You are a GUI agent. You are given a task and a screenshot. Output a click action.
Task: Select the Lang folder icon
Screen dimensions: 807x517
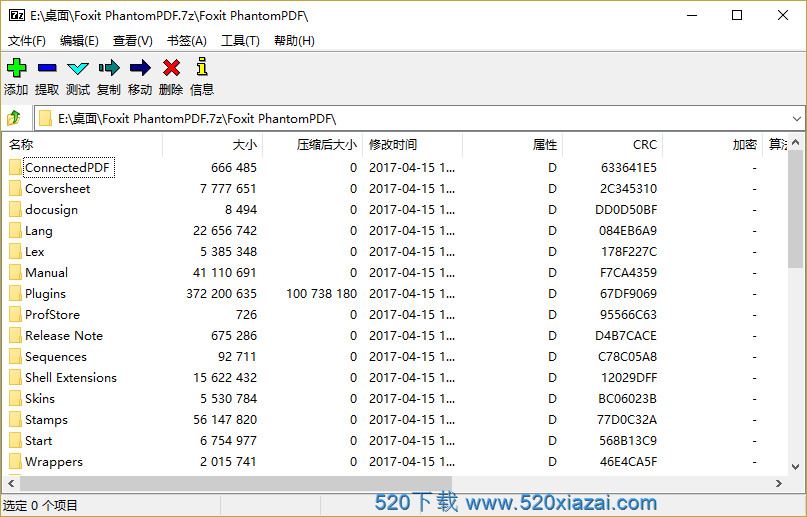click(x=15, y=230)
